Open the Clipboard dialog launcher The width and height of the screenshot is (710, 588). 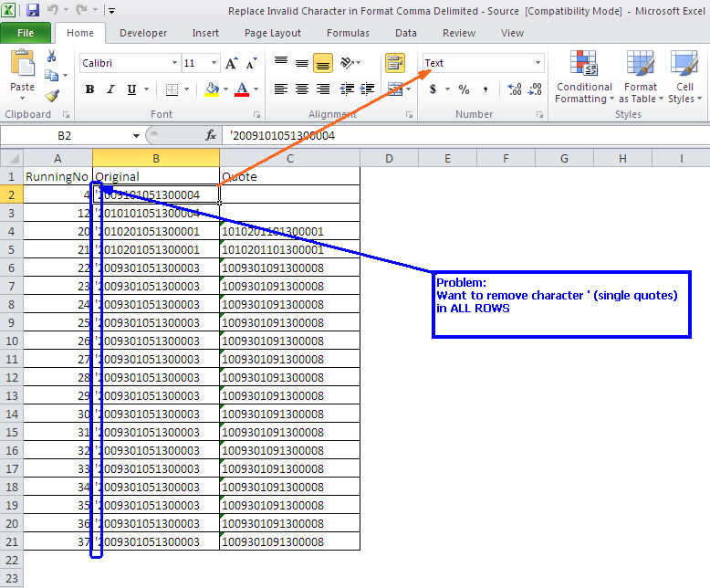coord(67,115)
